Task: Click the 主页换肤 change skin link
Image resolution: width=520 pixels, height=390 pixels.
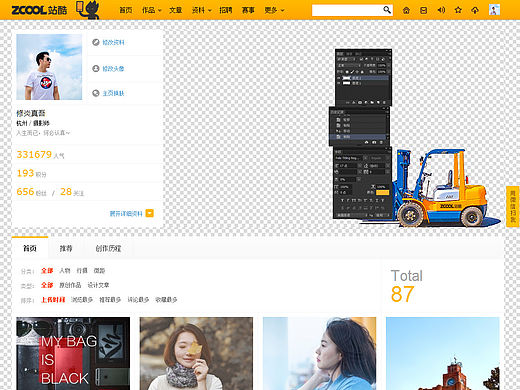Action: tap(113, 93)
